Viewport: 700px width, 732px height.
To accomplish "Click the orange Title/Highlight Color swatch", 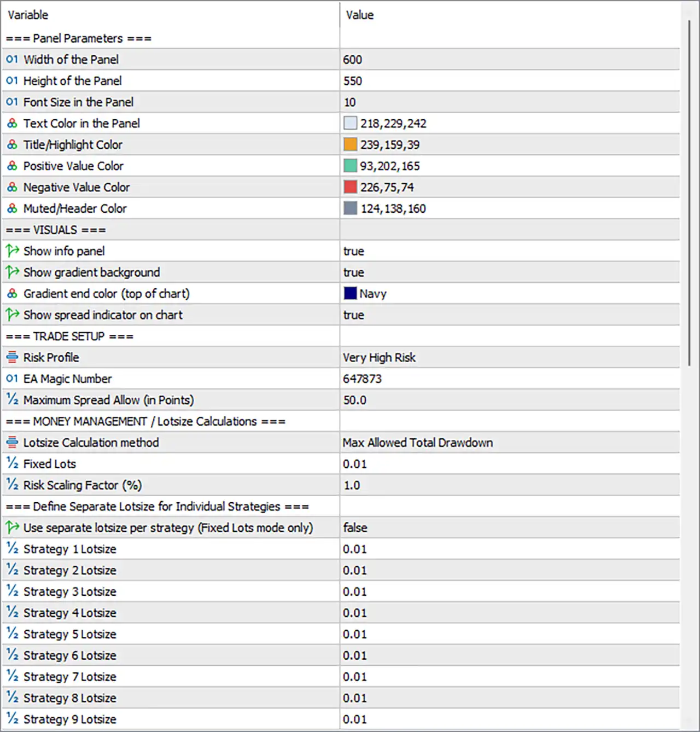I will tap(350, 144).
